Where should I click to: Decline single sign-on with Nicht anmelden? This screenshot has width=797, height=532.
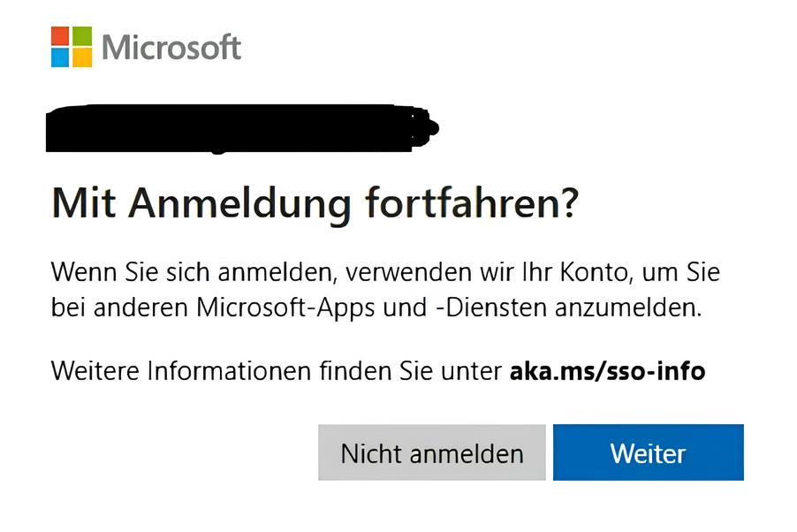(431, 452)
